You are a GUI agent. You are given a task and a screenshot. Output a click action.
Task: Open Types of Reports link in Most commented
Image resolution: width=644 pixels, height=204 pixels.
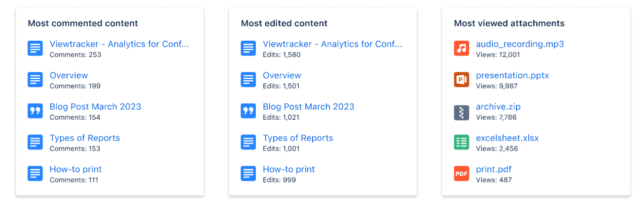click(84, 138)
